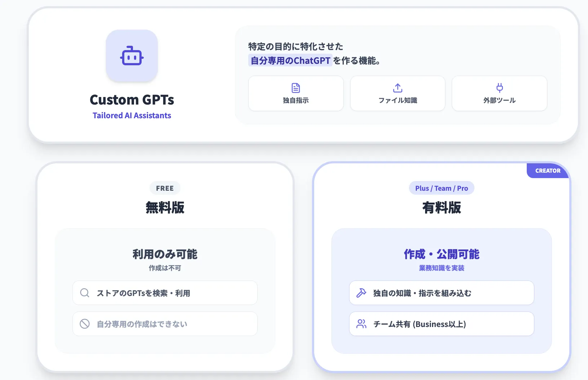Click the upload icon above ファイル知識
Viewport: 588px width, 380px height.
pyautogui.click(x=398, y=88)
